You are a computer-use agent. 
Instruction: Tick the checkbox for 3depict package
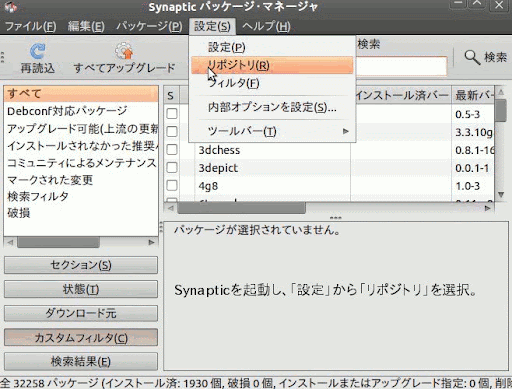tap(172, 167)
